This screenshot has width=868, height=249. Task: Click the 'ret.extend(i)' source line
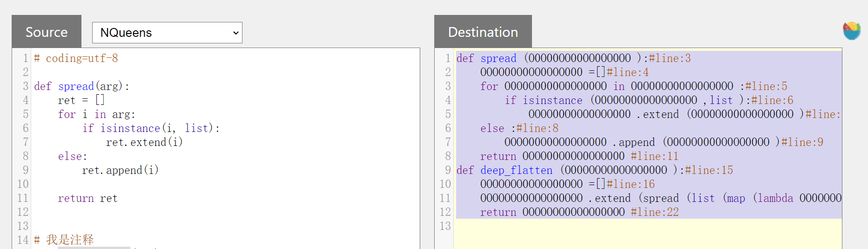coord(144,142)
